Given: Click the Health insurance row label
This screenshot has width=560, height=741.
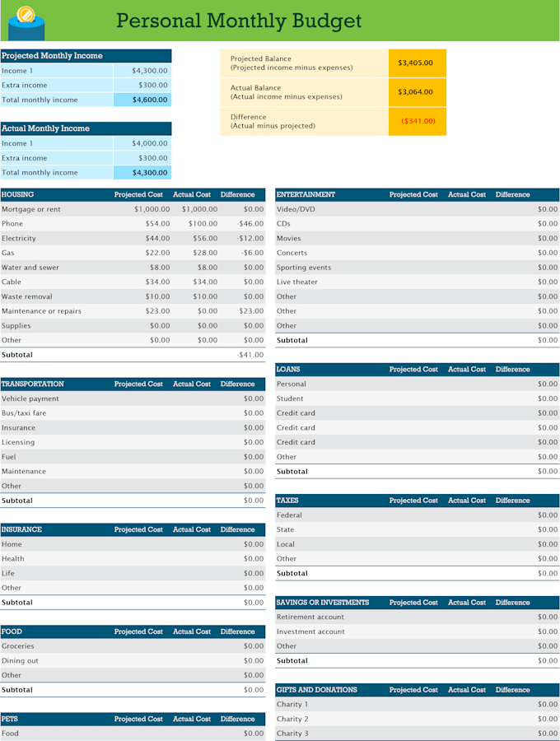Looking at the screenshot, I should pos(12,558).
